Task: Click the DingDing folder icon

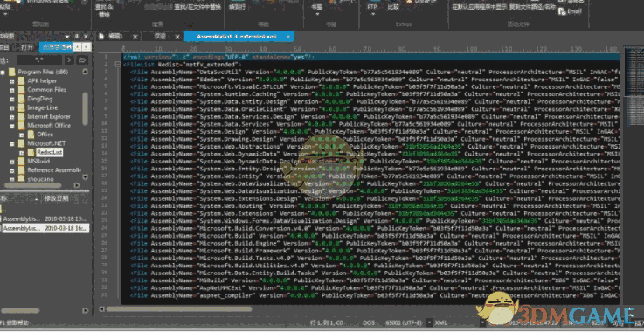Action: coord(21,99)
